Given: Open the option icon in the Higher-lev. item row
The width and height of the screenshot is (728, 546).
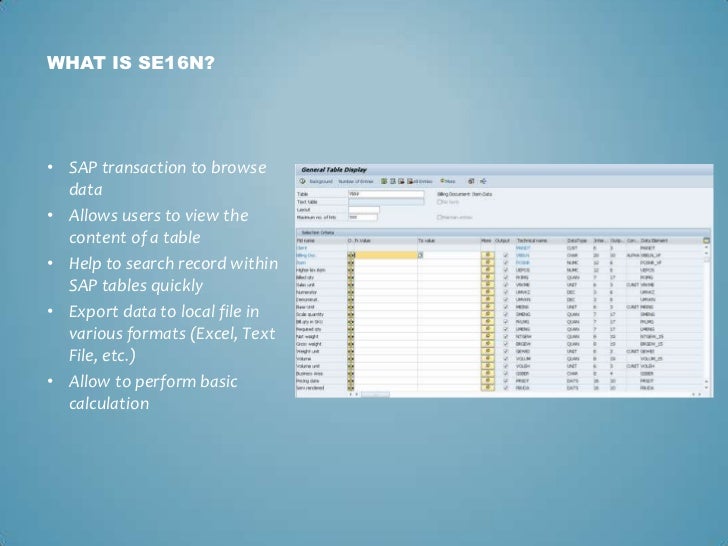Looking at the screenshot, I should pos(351,270).
